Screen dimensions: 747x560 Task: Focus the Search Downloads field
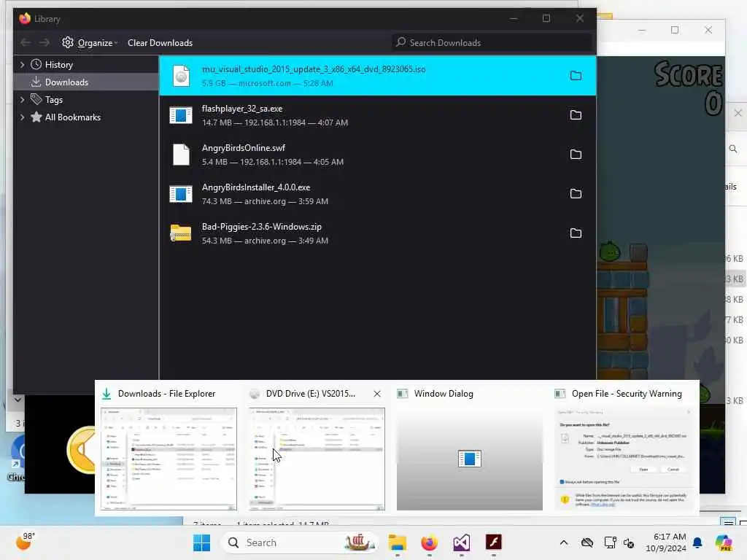pos(492,42)
